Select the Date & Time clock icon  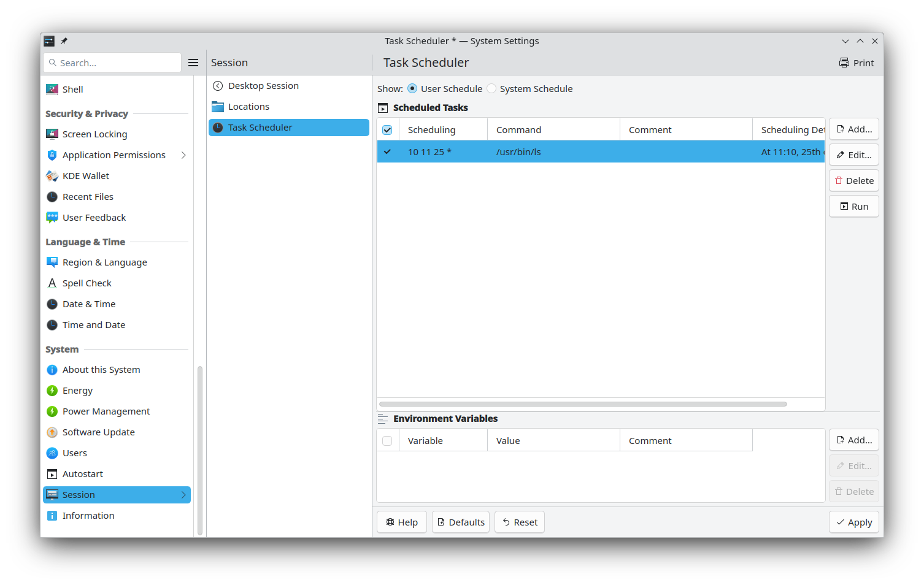[52, 304]
